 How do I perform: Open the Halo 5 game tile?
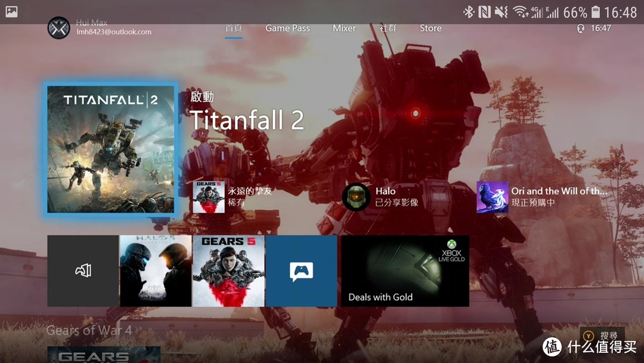click(156, 270)
